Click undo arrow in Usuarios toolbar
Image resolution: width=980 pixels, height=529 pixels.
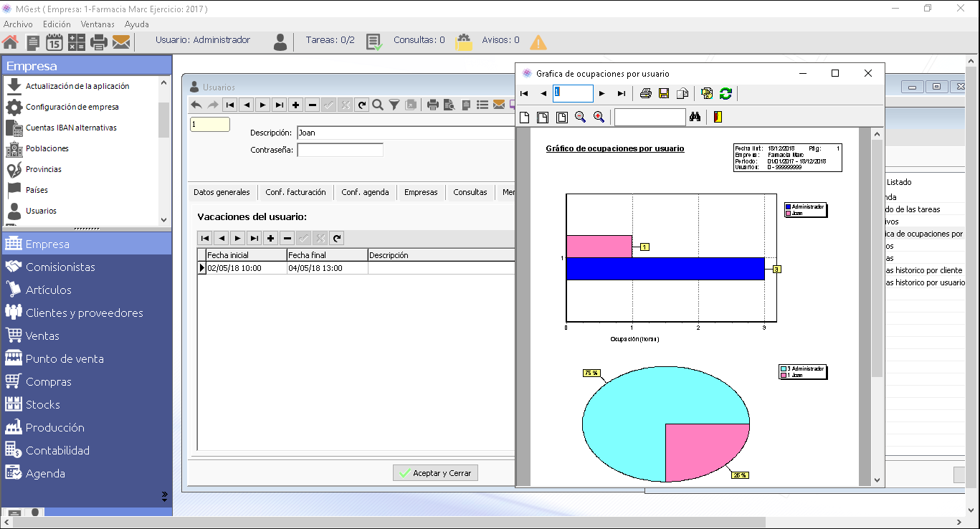tap(196, 105)
